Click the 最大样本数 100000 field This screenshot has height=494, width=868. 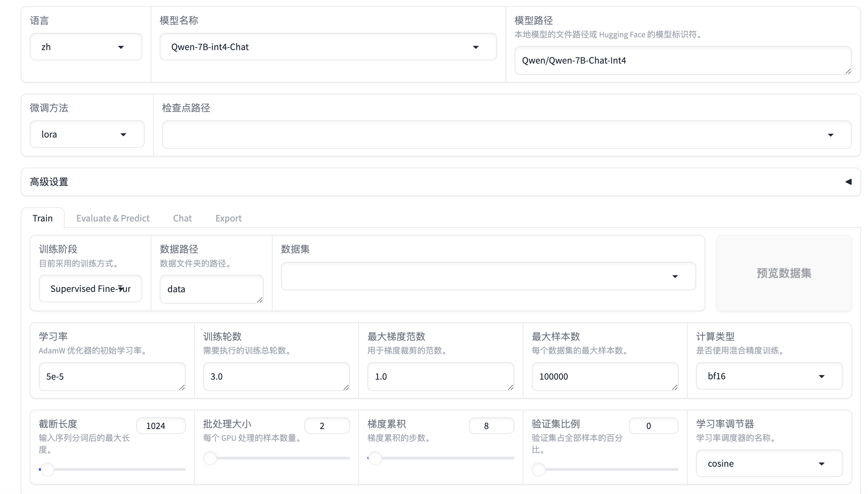(604, 377)
